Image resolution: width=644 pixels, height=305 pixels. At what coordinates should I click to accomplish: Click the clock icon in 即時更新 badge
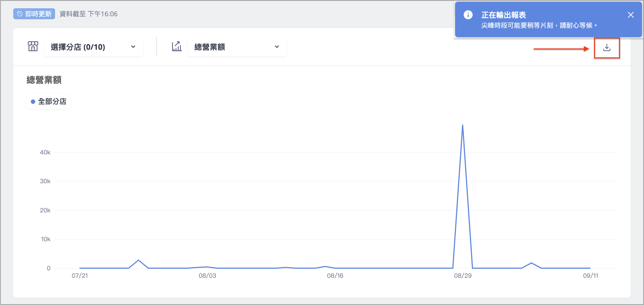coord(20,14)
